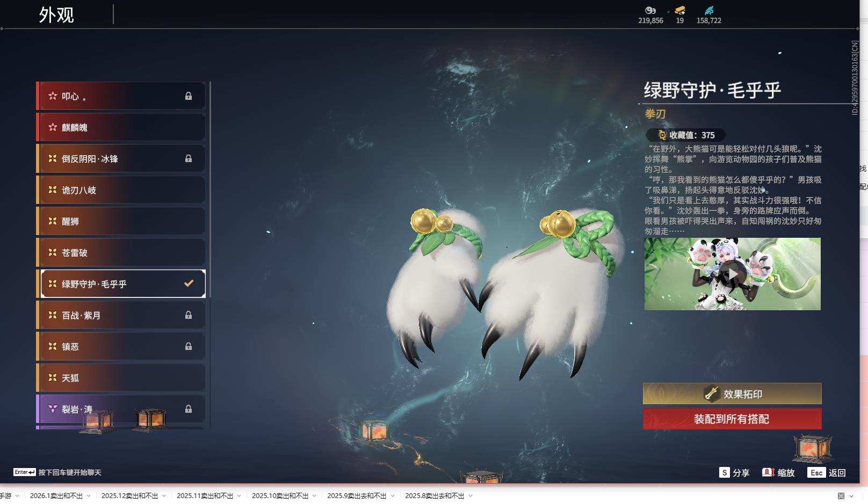Image resolution: width=868 pixels, height=504 pixels.
Task: Open the dropdown arrow of 2026.1卖出和不出 tab
Action: [89, 496]
